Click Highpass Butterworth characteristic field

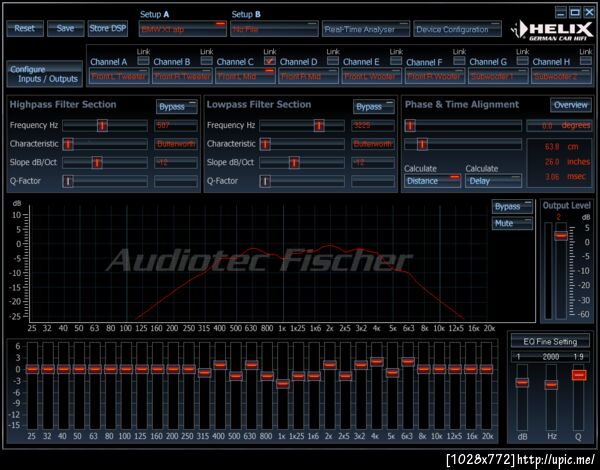(176, 144)
